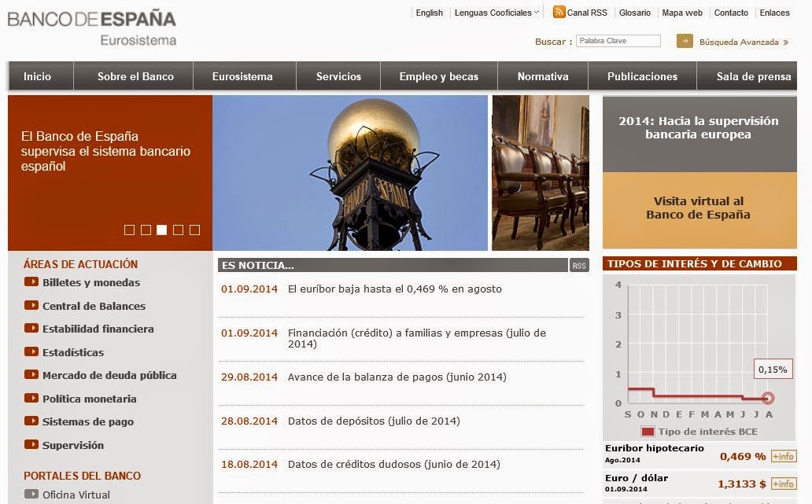Image resolution: width=812 pixels, height=504 pixels.
Task: Select the third (active) slideshow indicator square
Action: tap(162, 230)
